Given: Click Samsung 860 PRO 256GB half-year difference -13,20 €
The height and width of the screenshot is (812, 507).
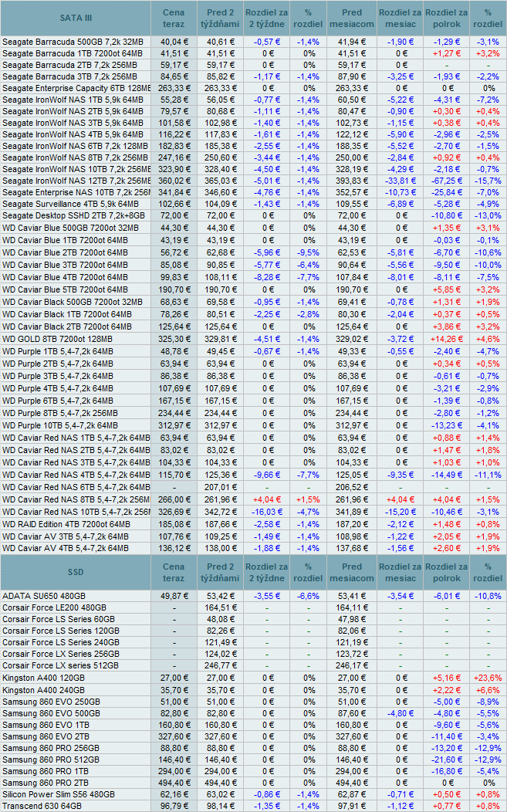Looking at the screenshot, I should (446, 749).
